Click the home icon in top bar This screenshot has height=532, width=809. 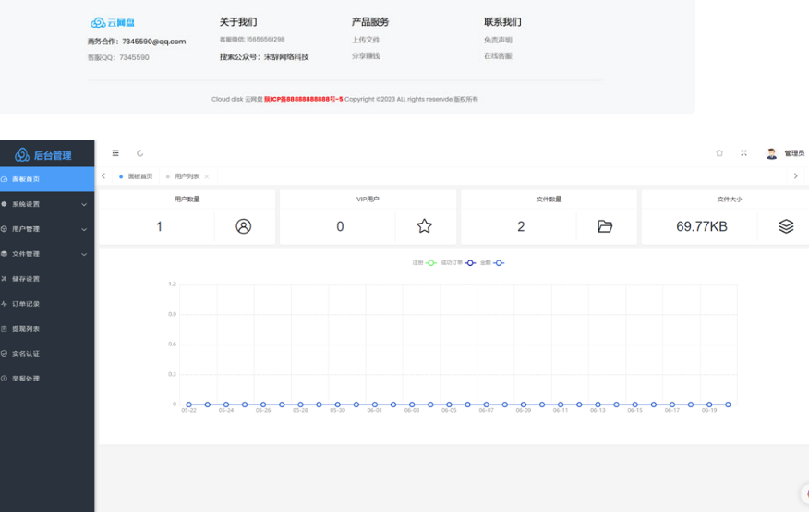pos(719,153)
